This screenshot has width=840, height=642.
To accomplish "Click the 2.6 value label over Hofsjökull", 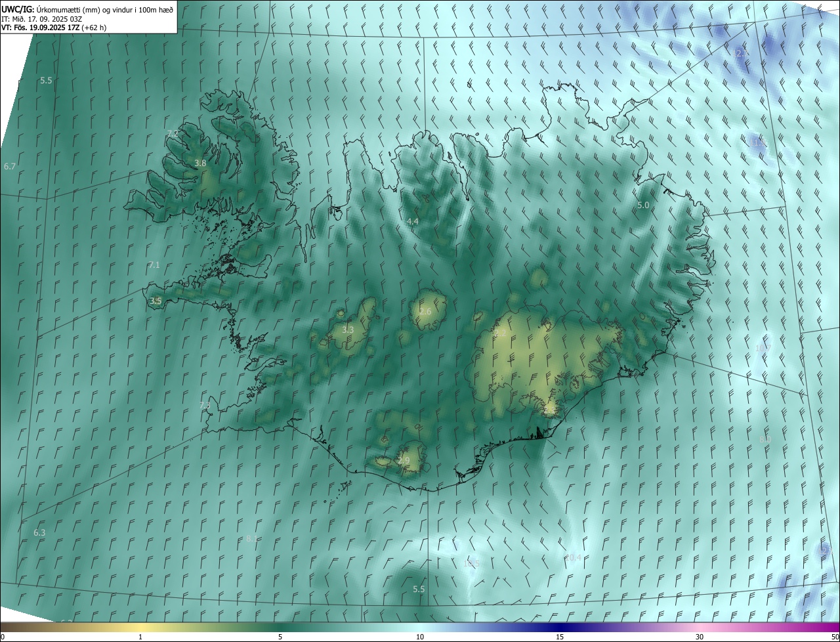I will click(x=425, y=311).
